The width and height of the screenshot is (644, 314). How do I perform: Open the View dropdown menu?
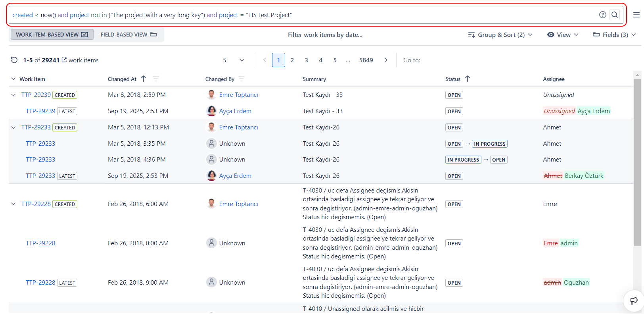pyautogui.click(x=563, y=35)
